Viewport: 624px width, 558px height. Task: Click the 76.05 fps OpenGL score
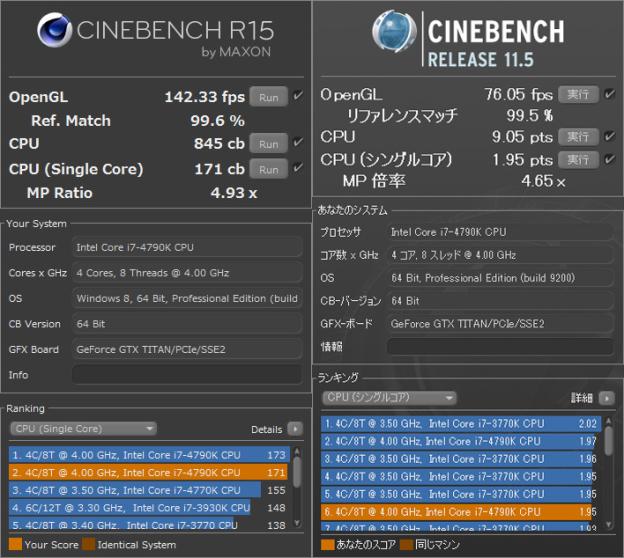click(x=519, y=95)
